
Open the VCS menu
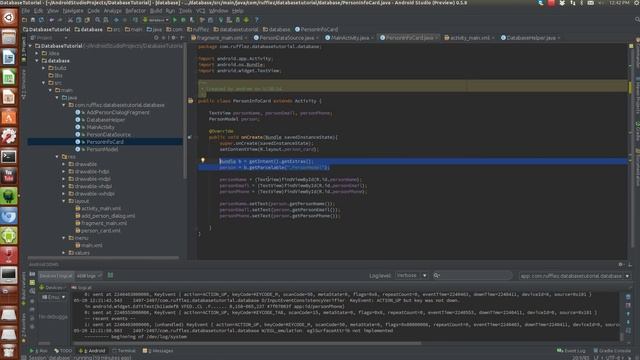coord(200,11)
